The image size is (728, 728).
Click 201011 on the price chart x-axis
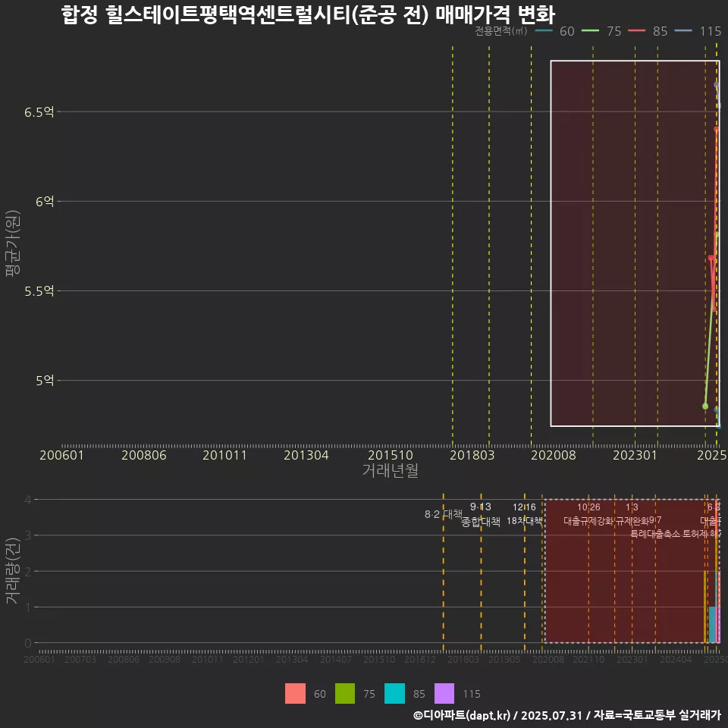[224, 455]
